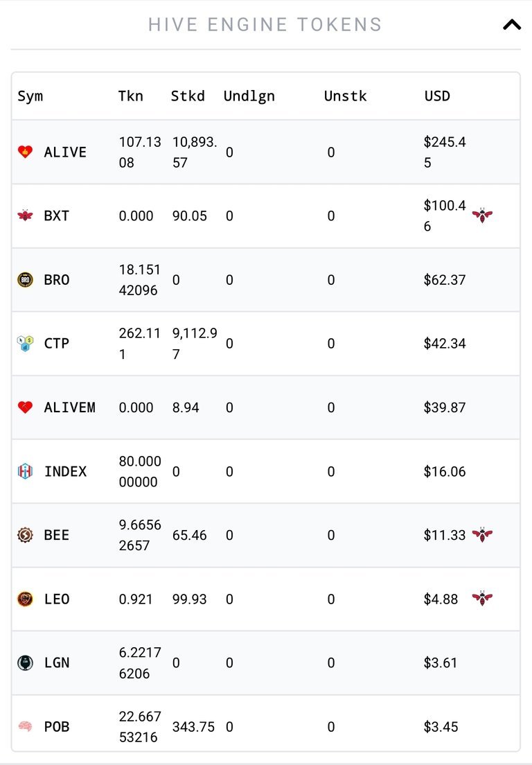Select the INDEX token name

point(65,471)
